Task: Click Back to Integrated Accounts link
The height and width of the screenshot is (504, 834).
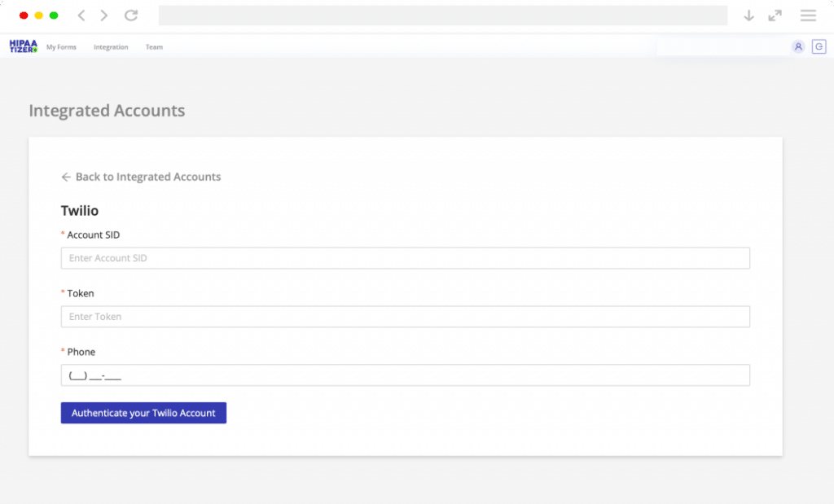Action: pyautogui.click(x=149, y=177)
